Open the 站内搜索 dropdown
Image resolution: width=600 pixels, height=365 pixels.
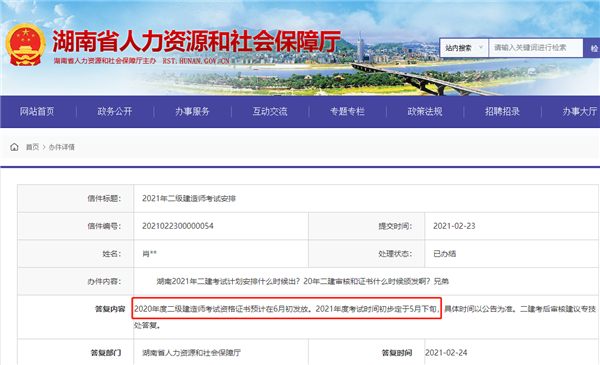(x=464, y=48)
